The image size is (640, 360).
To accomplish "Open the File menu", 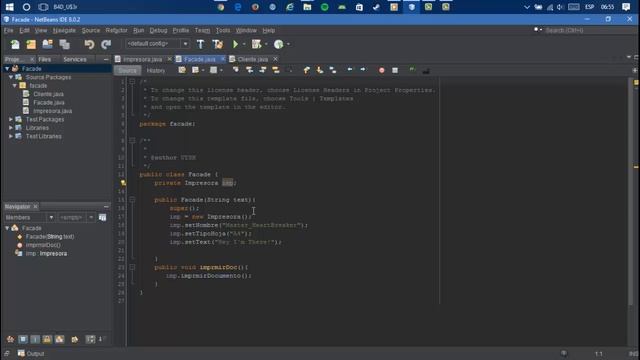I will pyautogui.click(x=9, y=31).
